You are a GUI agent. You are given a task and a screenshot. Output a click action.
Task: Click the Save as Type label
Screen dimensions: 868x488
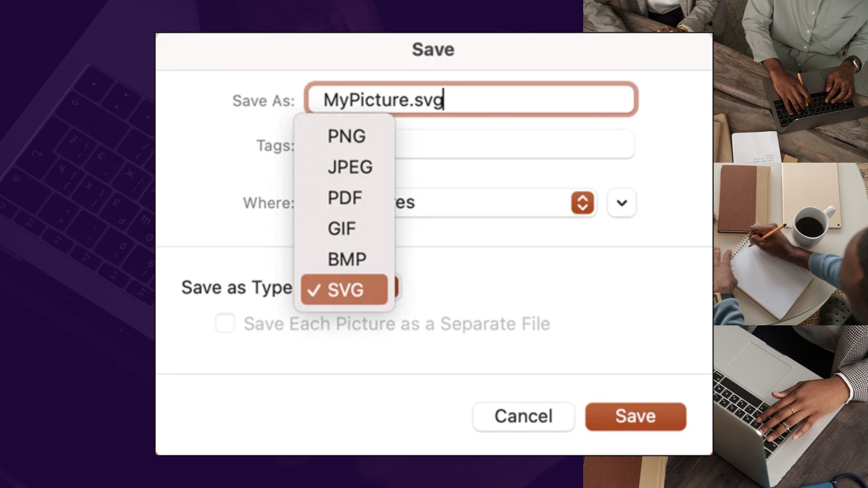tap(236, 288)
